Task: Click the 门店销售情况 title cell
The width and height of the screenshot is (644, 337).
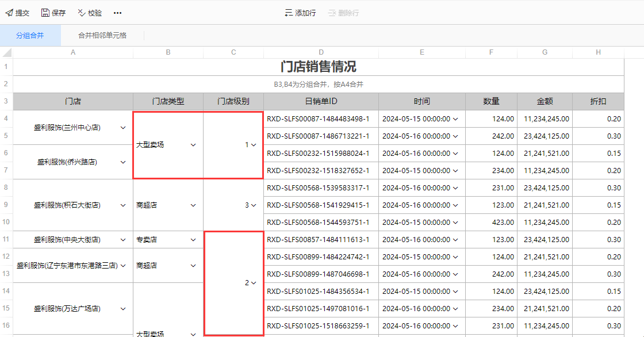Action: click(x=318, y=67)
